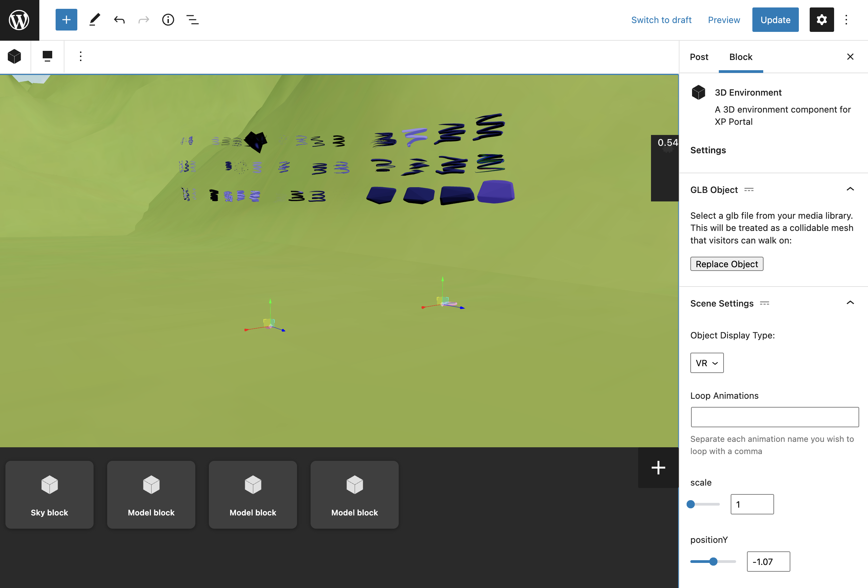Open the block toolbar three-dot options

[x=80, y=56]
